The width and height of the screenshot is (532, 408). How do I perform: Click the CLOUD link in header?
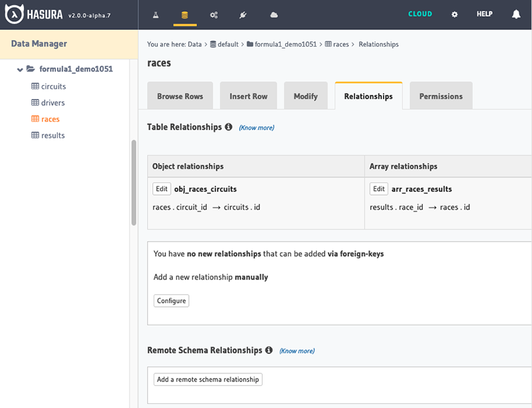point(420,14)
